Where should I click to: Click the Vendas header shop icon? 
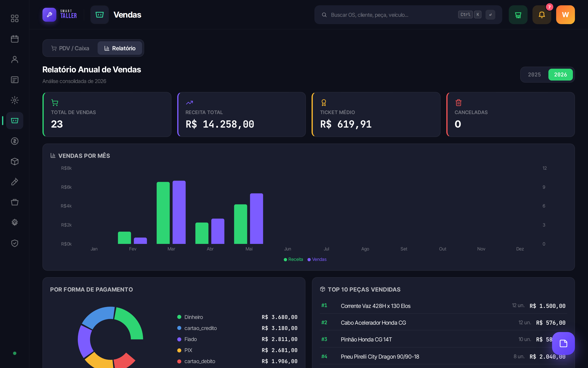click(x=100, y=15)
